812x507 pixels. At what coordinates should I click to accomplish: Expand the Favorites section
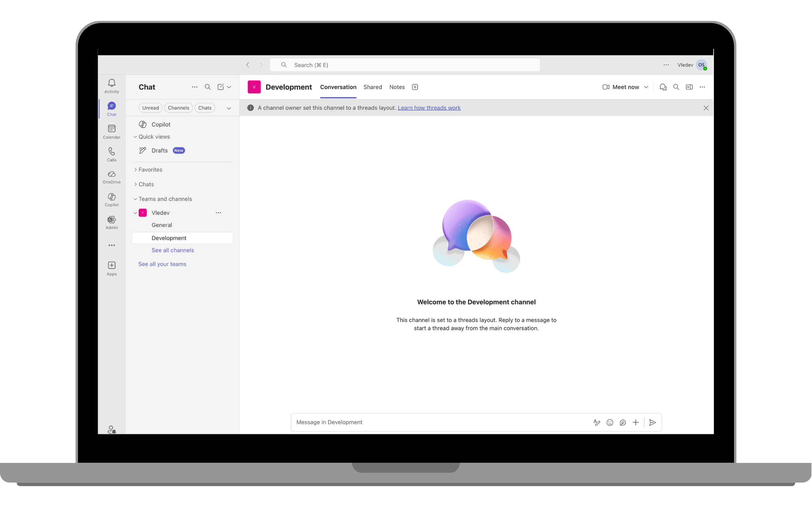point(135,170)
